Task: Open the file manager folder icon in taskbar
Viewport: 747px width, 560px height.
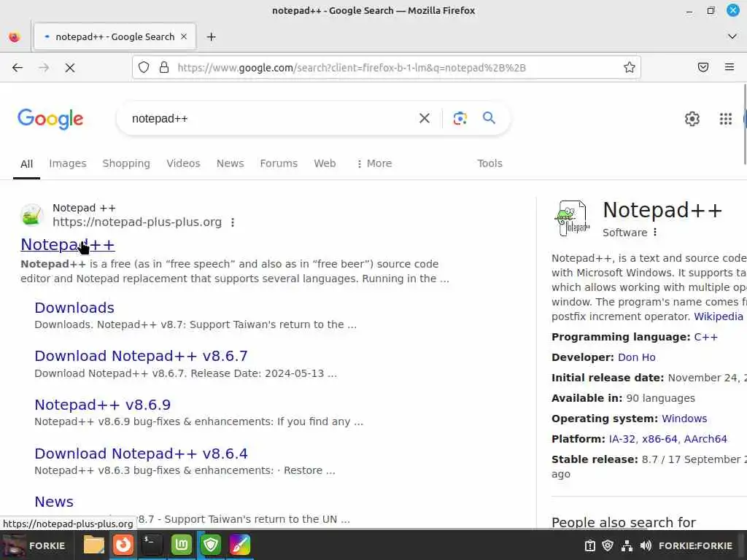Action: click(93, 545)
